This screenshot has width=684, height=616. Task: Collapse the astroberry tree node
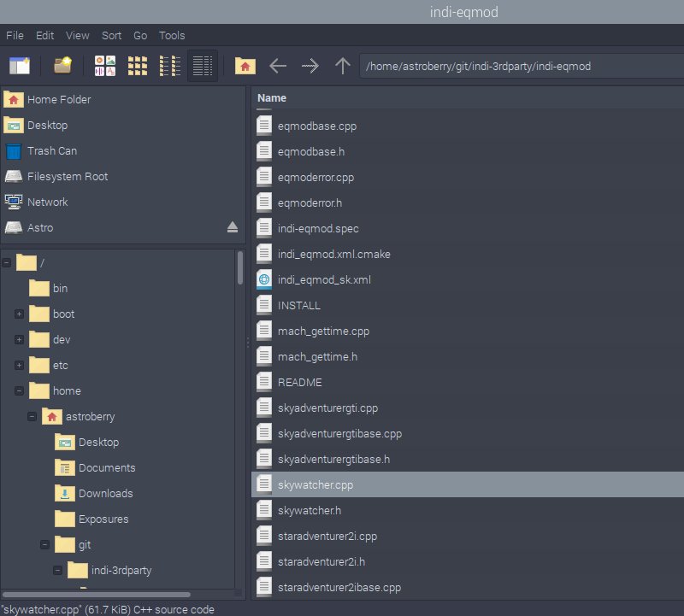coord(32,417)
